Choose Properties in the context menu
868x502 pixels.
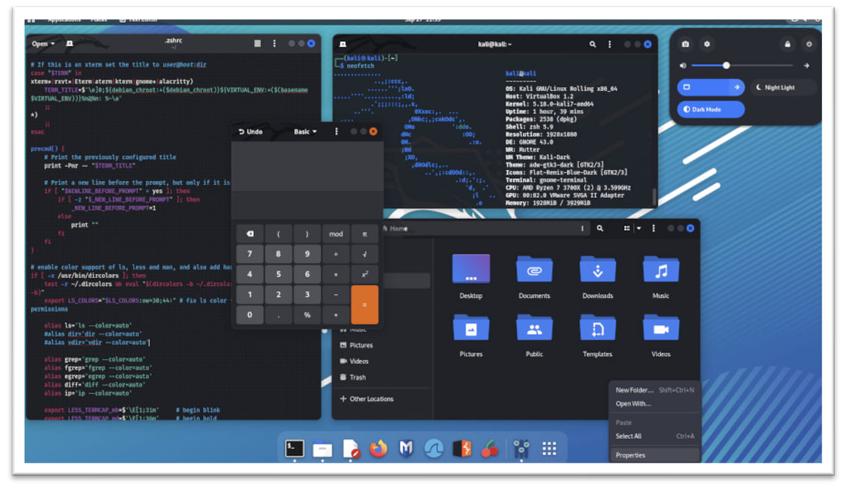pos(631,455)
